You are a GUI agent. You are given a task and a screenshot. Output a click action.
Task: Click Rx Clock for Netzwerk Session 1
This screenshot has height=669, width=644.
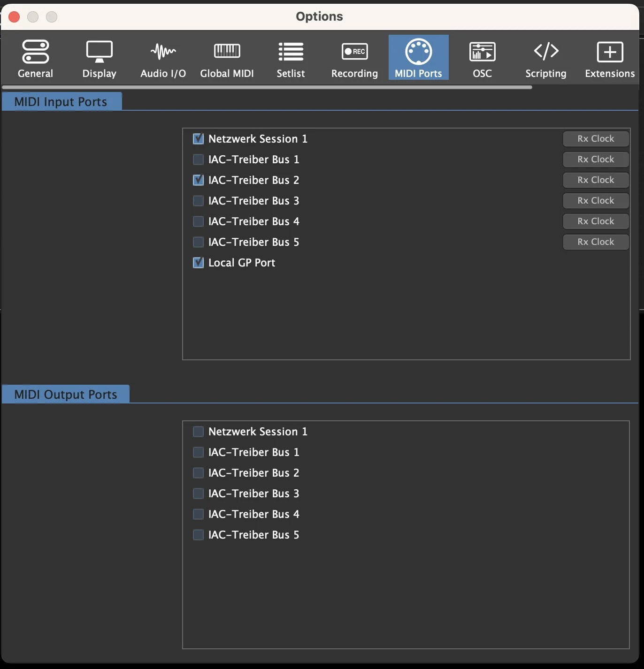[595, 138]
